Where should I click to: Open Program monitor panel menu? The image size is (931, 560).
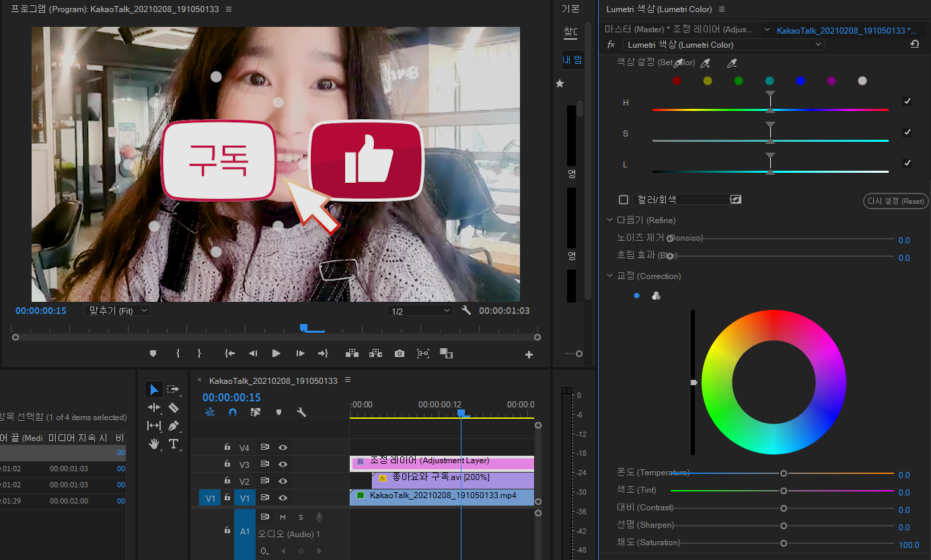pos(229,9)
